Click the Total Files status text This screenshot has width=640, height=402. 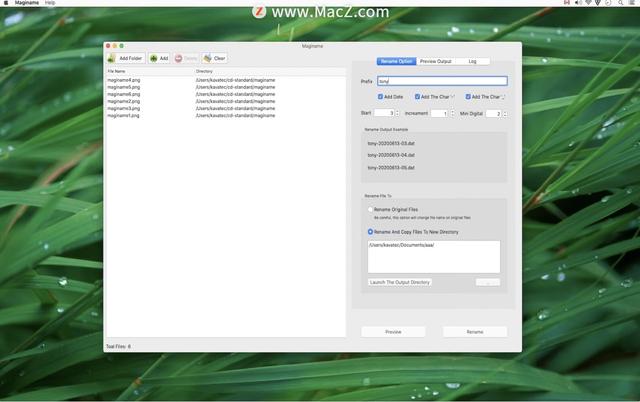(x=118, y=346)
